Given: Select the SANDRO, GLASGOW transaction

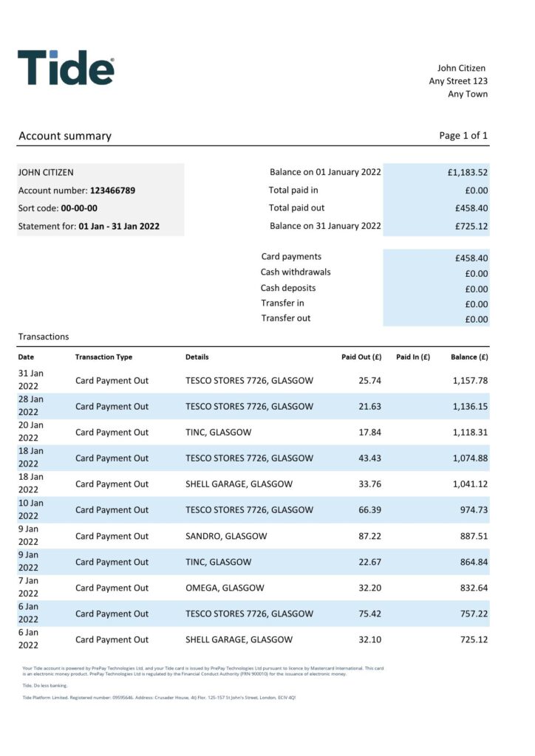Looking at the screenshot, I should (226, 536).
